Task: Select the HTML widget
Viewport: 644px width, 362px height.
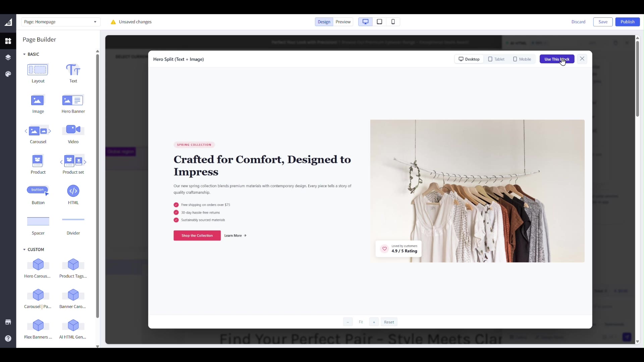Action: 73,195
